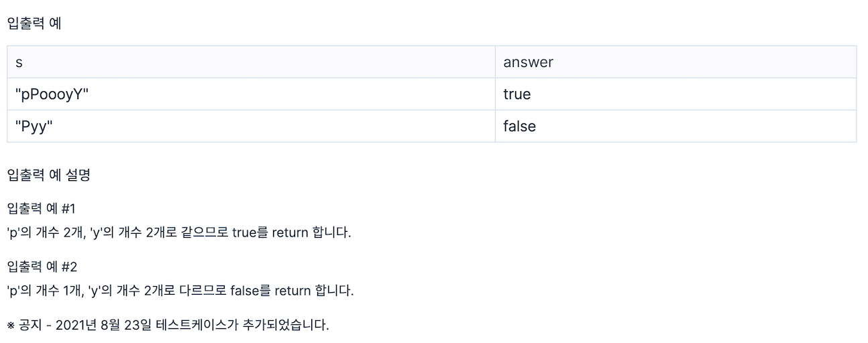Click the sentence explaining false return
Screen dimensions: 868x343
coord(180,291)
